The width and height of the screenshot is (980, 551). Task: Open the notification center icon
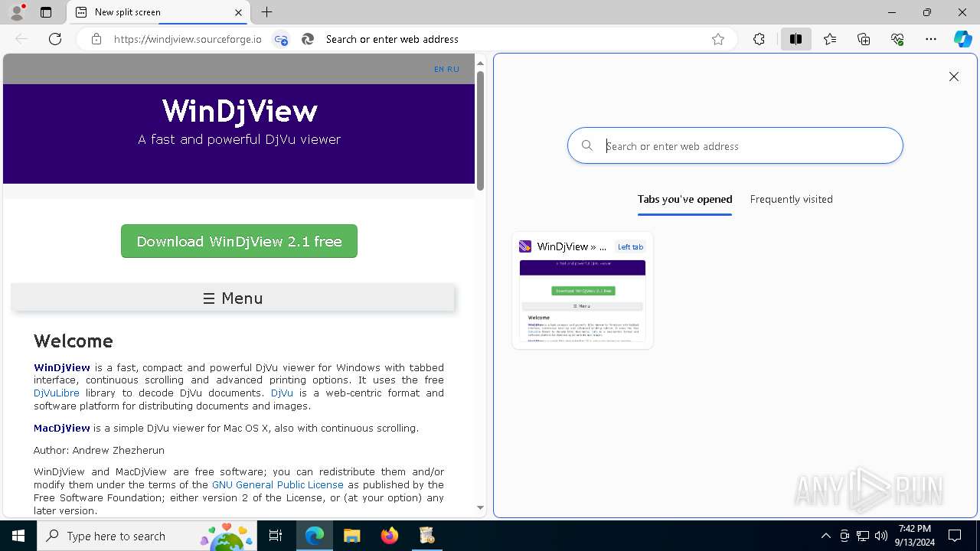coord(955,536)
